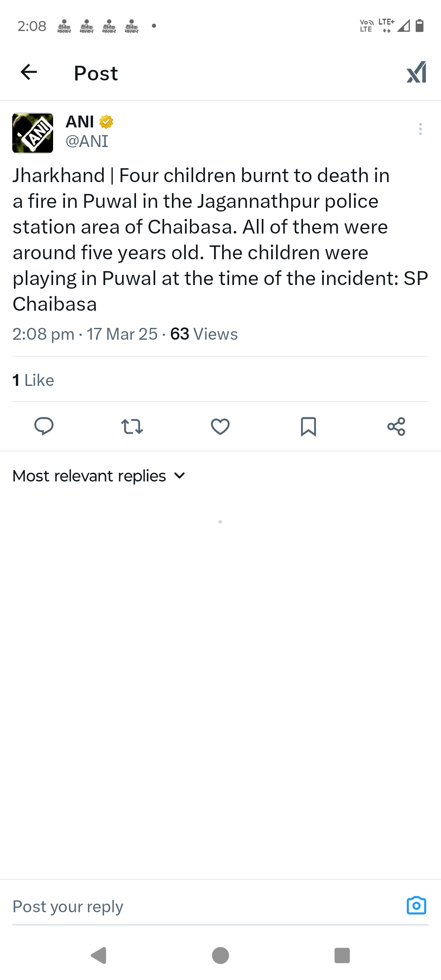Open Grok via the xI icon
The image size is (441, 980).
[416, 72]
